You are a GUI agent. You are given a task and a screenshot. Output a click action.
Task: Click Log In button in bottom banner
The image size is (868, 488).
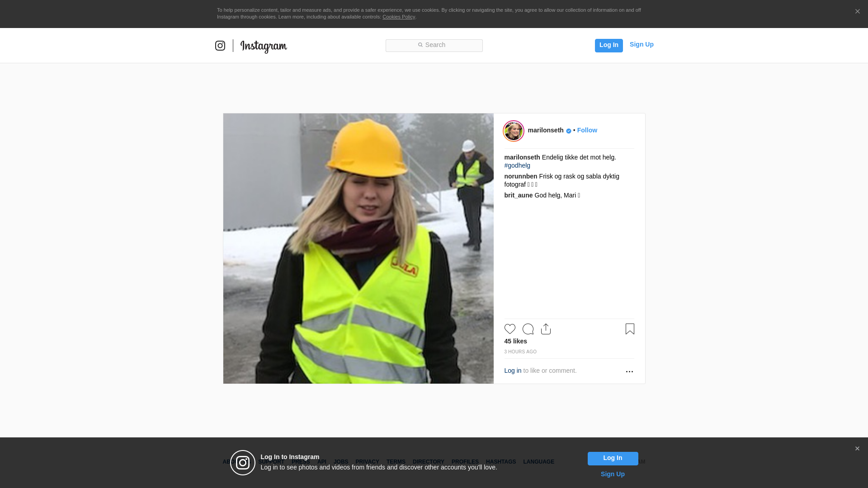[613, 458]
